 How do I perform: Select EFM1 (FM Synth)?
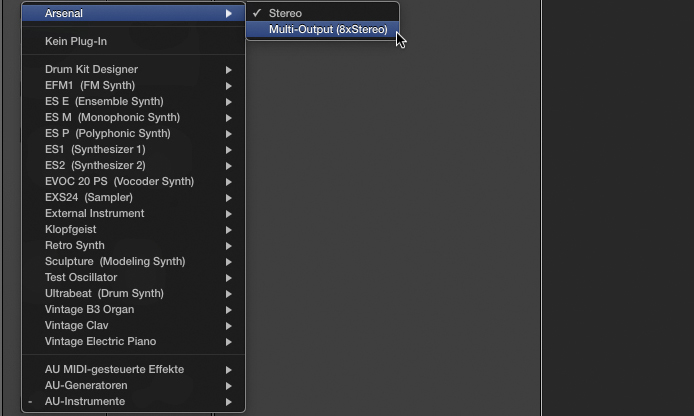(x=133, y=85)
